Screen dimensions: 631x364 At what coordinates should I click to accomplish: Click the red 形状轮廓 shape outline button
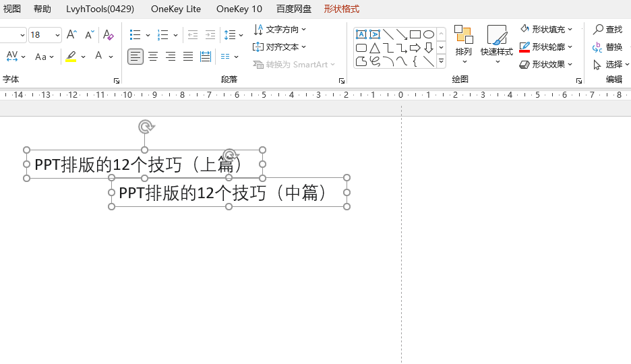click(524, 47)
